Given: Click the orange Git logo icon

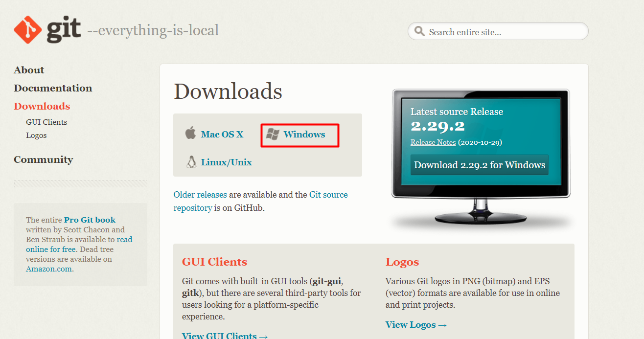Looking at the screenshot, I should 28,29.
